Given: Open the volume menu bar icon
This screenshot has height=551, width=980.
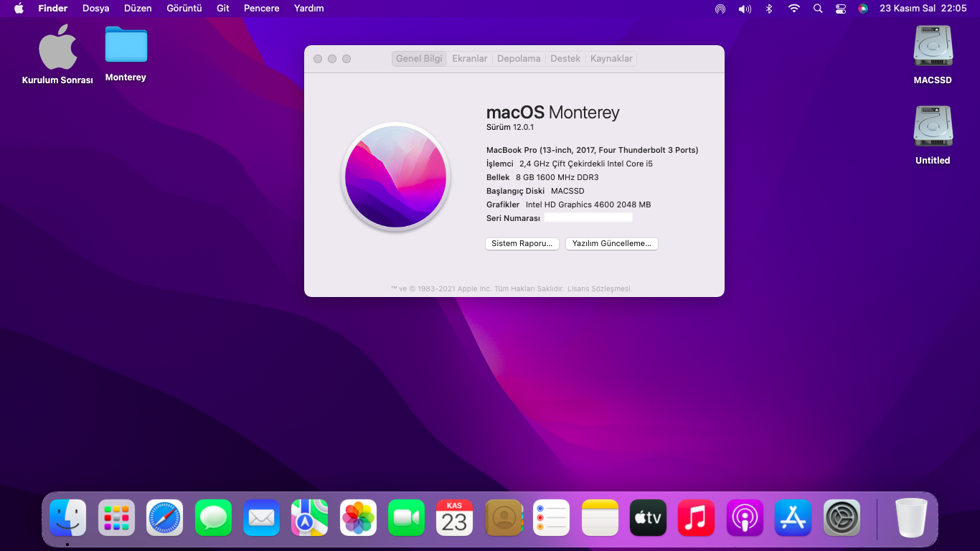Looking at the screenshot, I should click(745, 9).
